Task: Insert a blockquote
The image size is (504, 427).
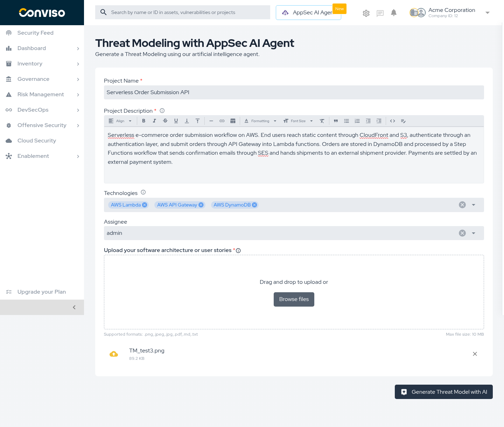Action: [336, 121]
